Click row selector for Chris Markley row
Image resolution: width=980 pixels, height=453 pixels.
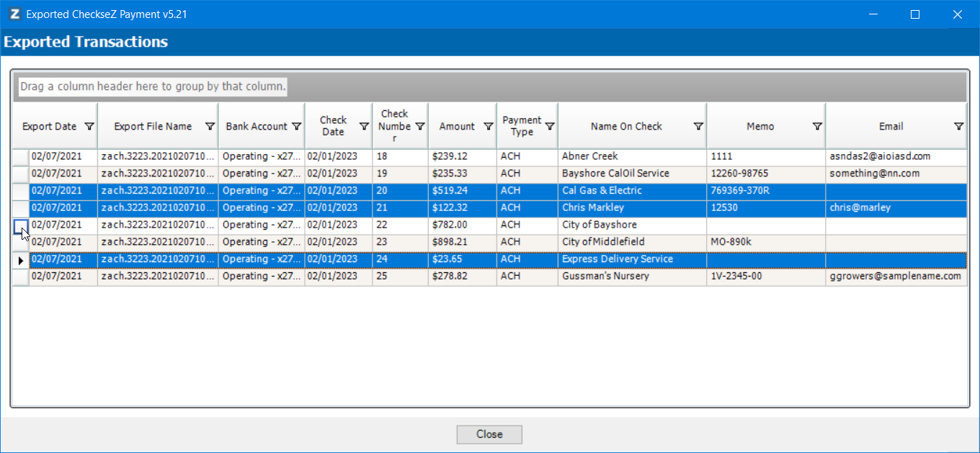[21, 207]
